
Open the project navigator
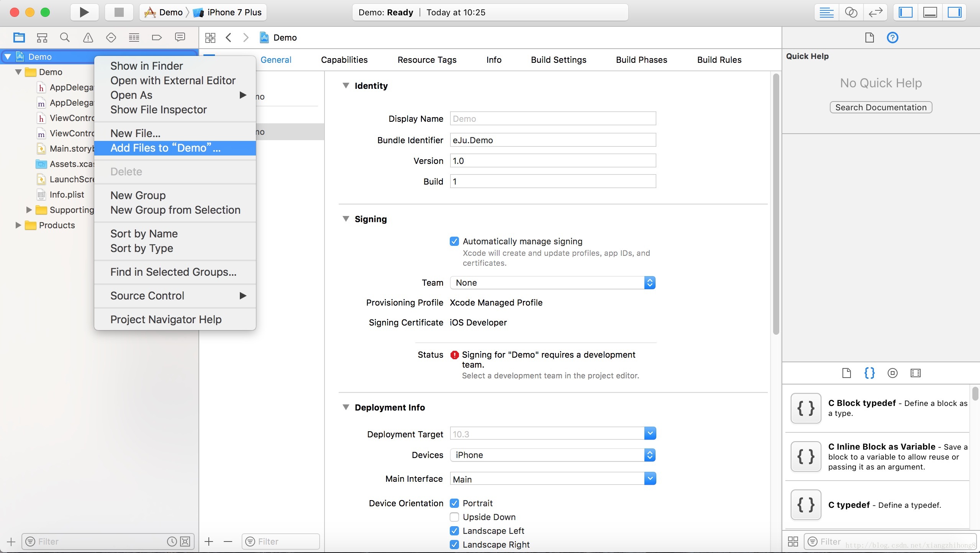(x=19, y=38)
